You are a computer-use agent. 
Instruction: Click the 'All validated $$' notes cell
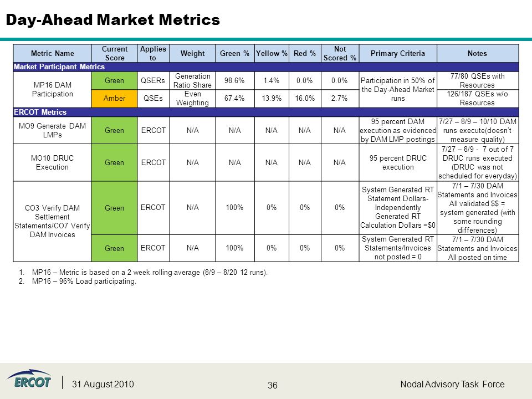click(478, 208)
